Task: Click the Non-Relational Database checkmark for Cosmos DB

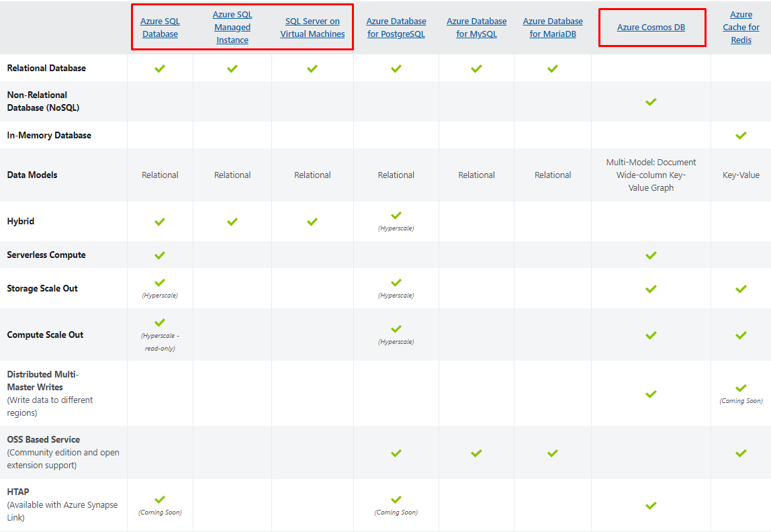Action: click(x=651, y=102)
